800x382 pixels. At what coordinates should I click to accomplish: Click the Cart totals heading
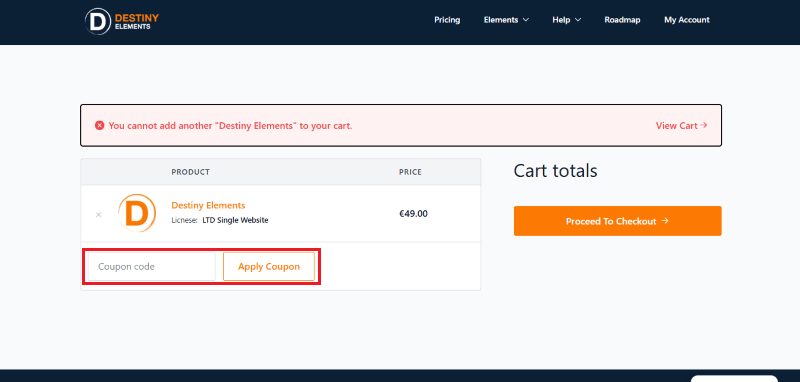tap(555, 171)
